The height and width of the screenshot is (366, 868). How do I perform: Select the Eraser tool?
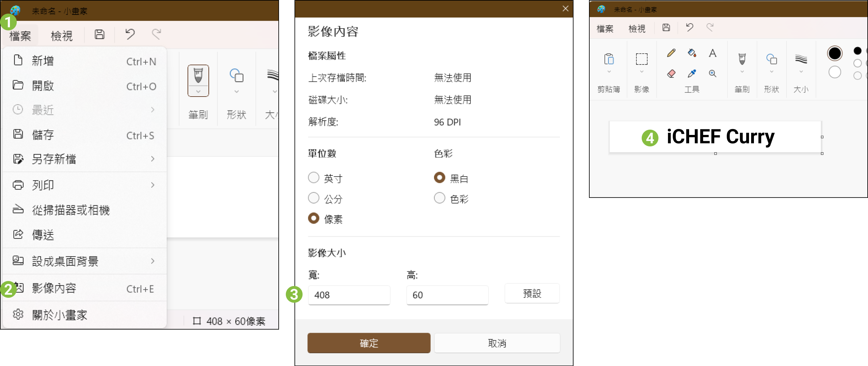click(671, 74)
